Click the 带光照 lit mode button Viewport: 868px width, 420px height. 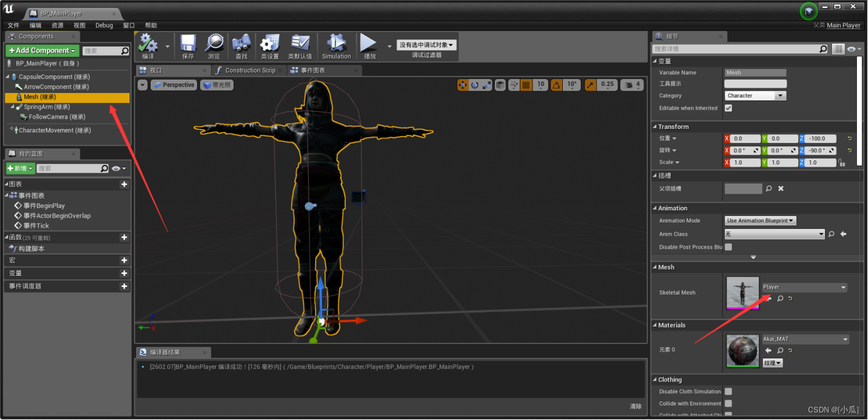(217, 85)
